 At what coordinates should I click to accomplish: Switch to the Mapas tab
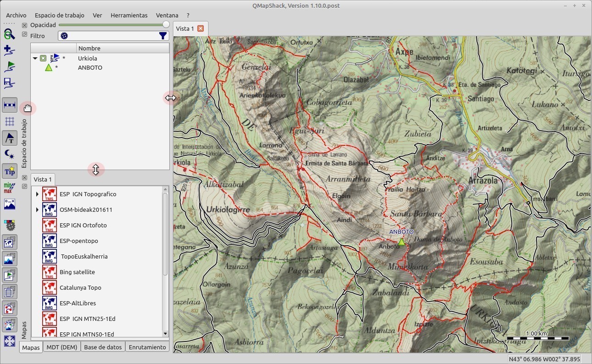31,347
